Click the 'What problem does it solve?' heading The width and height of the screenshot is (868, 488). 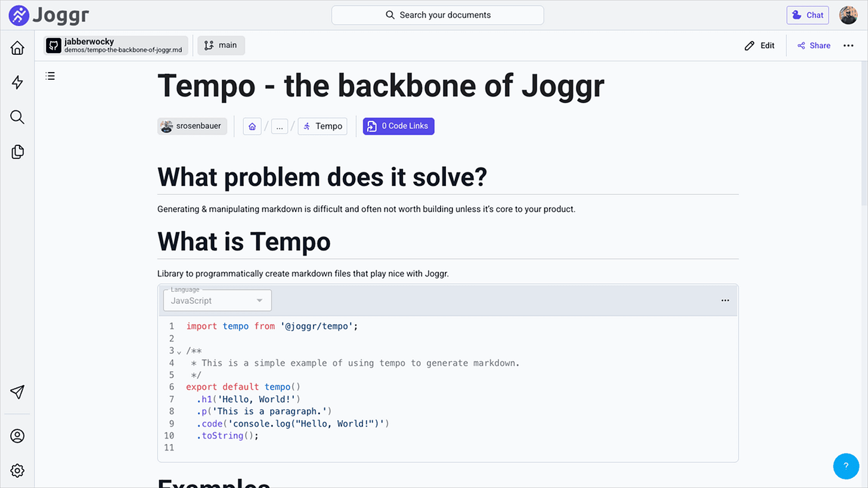[x=323, y=176]
